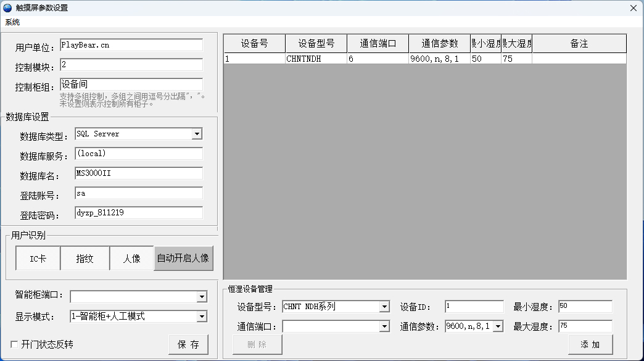This screenshot has width=644, height=361.
Task: Click the 登陆密码 input field
Action: pyautogui.click(x=138, y=213)
